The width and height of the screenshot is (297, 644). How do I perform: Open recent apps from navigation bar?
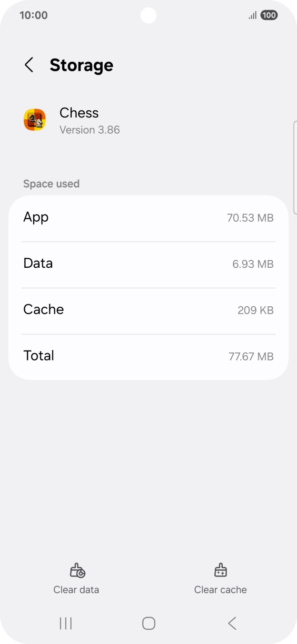(65, 623)
